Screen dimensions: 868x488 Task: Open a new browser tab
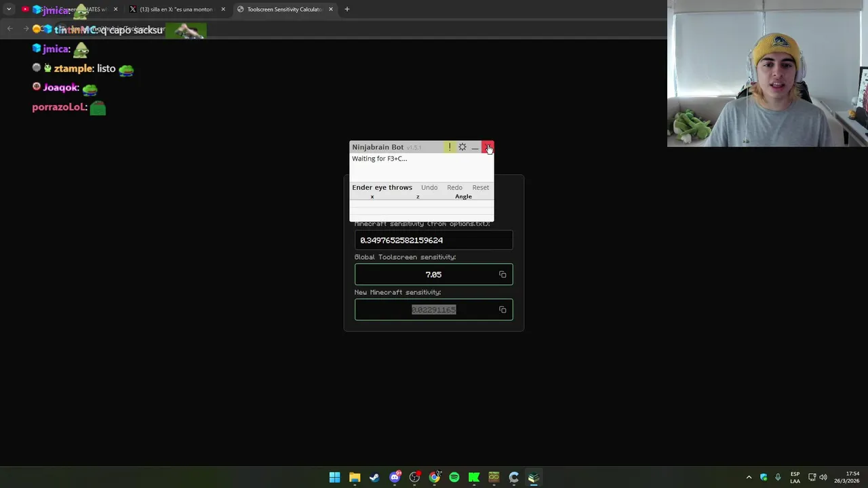point(347,9)
